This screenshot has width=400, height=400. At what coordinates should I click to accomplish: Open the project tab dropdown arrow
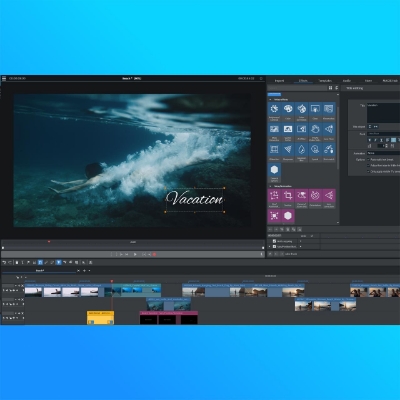(89, 271)
